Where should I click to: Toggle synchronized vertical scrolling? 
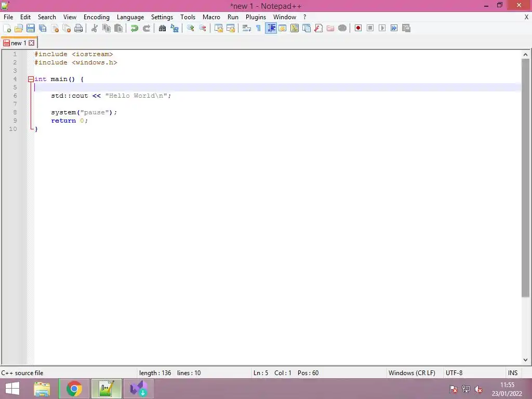click(219, 28)
